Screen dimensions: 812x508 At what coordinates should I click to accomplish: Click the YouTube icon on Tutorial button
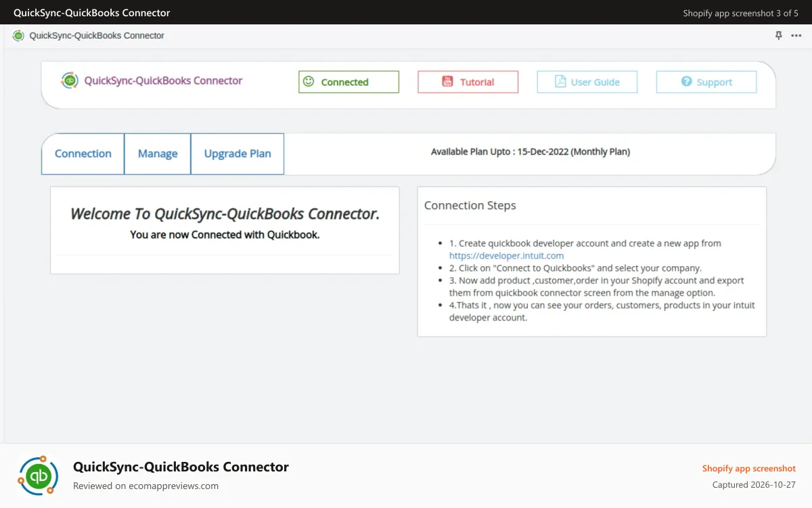click(447, 81)
